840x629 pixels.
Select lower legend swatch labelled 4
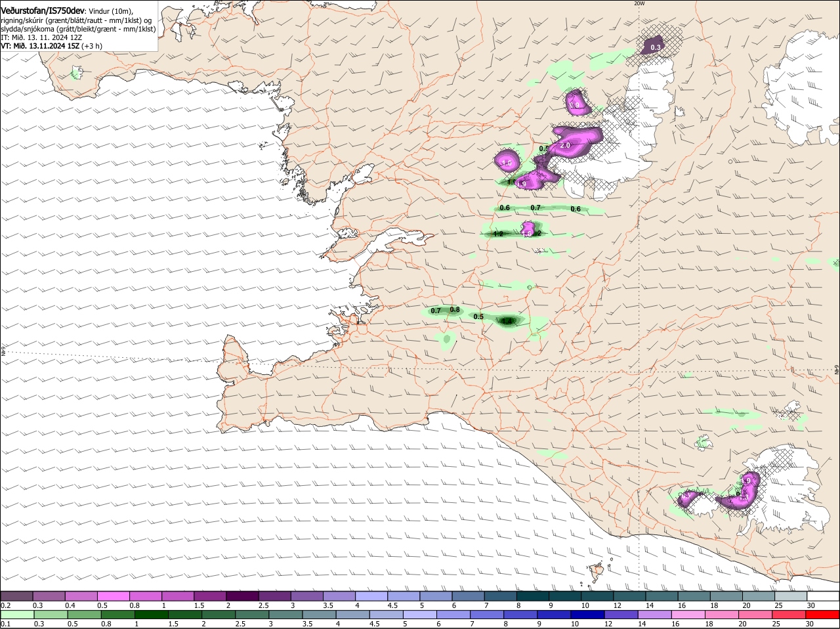pos(353,615)
